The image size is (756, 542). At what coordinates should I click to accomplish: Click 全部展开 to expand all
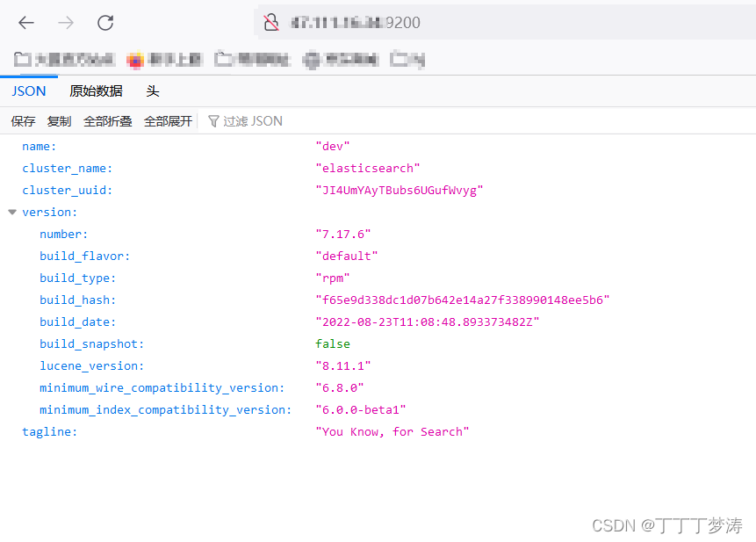click(x=168, y=121)
